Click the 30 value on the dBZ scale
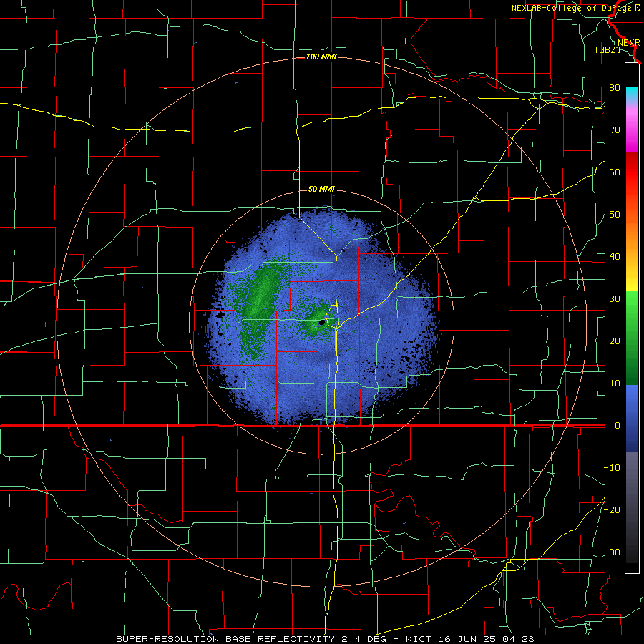644x644 pixels. [615, 298]
